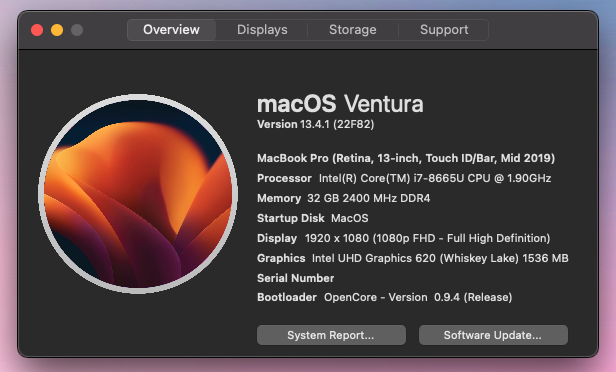Close the window with the red button
616x372 pixels.
click(37, 30)
